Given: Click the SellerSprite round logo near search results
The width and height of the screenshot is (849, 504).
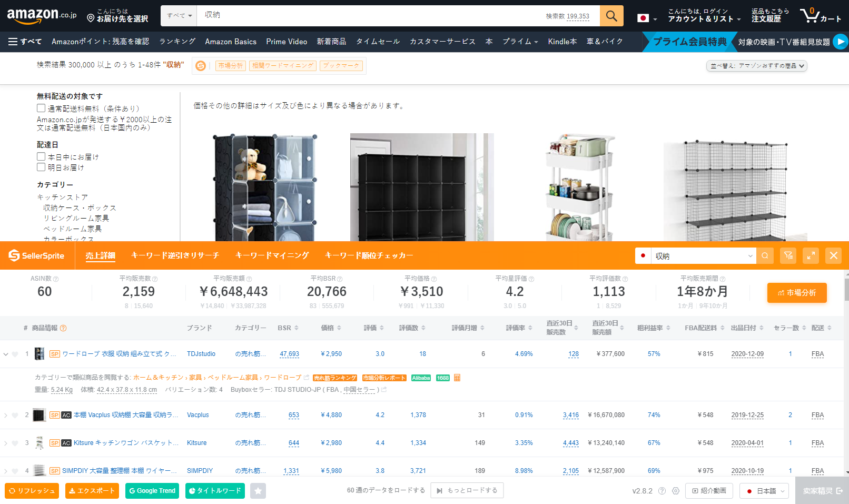Looking at the screenshot, I should point(201,66).
